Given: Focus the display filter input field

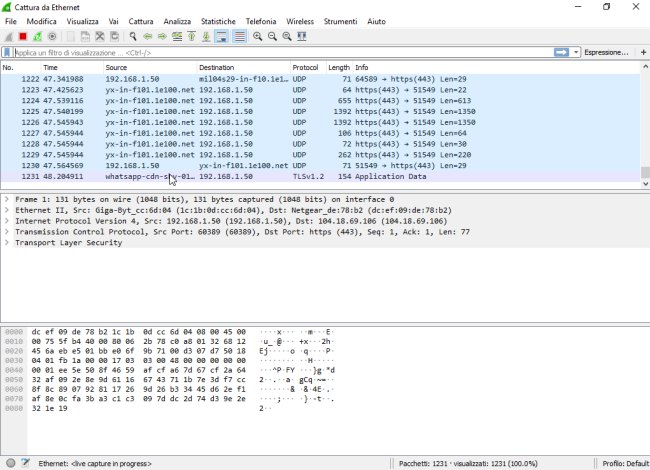Looking at the screenshot, I should pyautogui.click(x=283, y=53).
